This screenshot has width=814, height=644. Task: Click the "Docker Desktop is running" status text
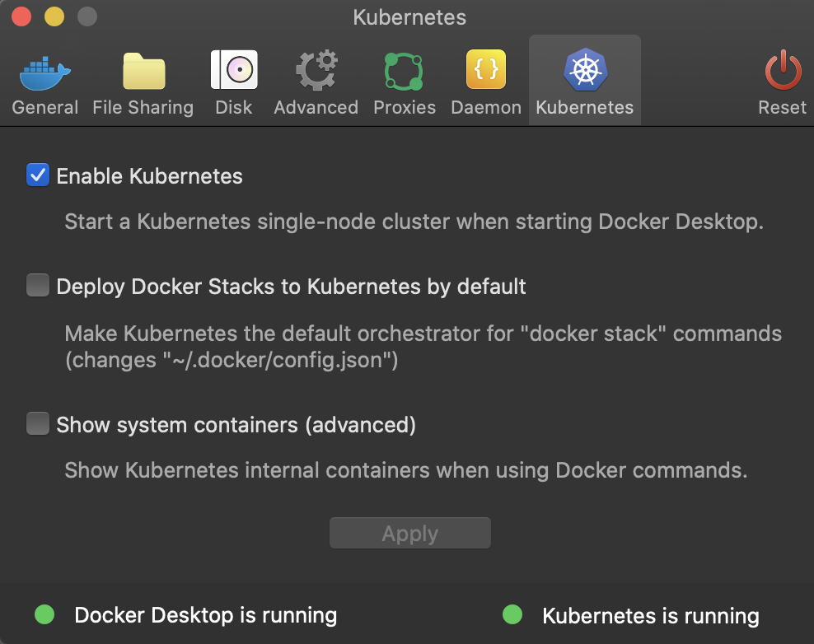coord(206,615)
